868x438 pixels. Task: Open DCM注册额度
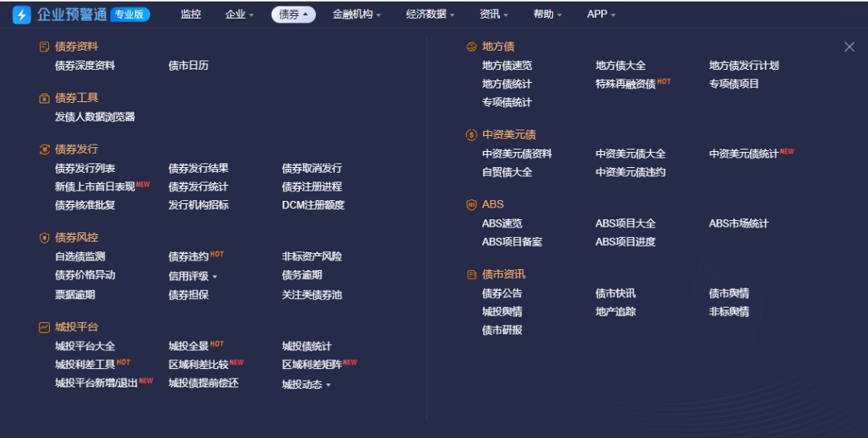click(x=313, y=205)
